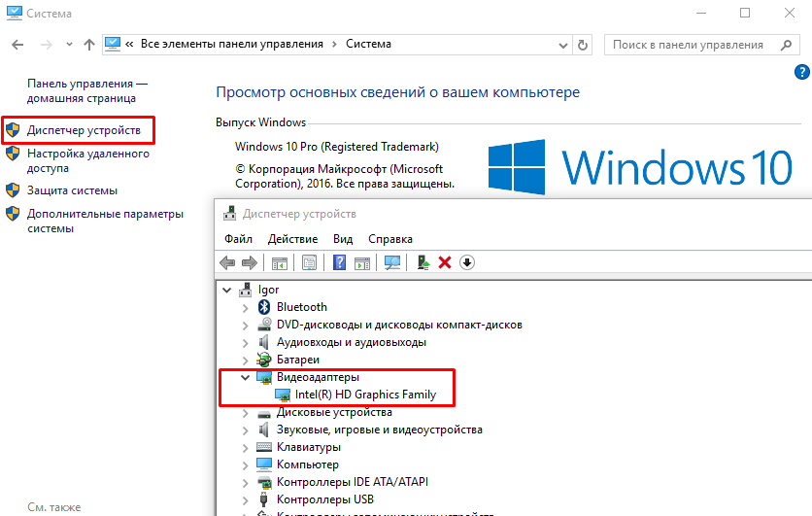Click the update driver icon with green arrow
812x516 pixels.
pos(423,263)
